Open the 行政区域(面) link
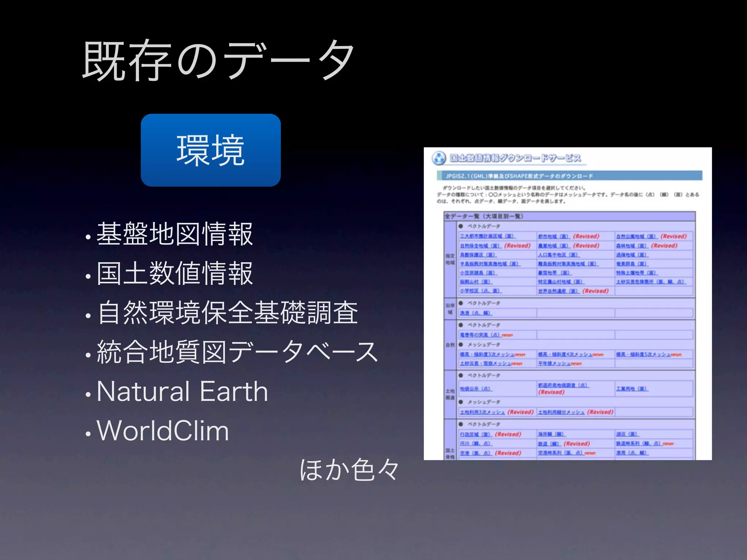This screenshot has height=560, width=747. coord(476,434)
